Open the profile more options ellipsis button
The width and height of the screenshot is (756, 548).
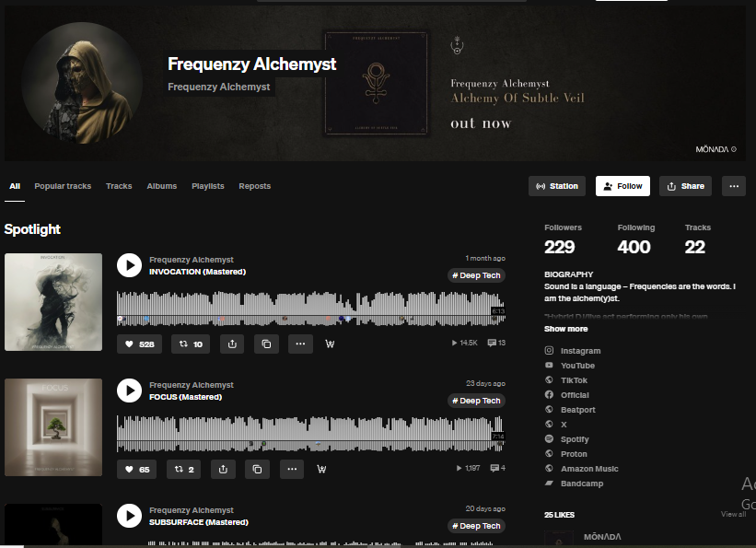[x=734, y=186]
